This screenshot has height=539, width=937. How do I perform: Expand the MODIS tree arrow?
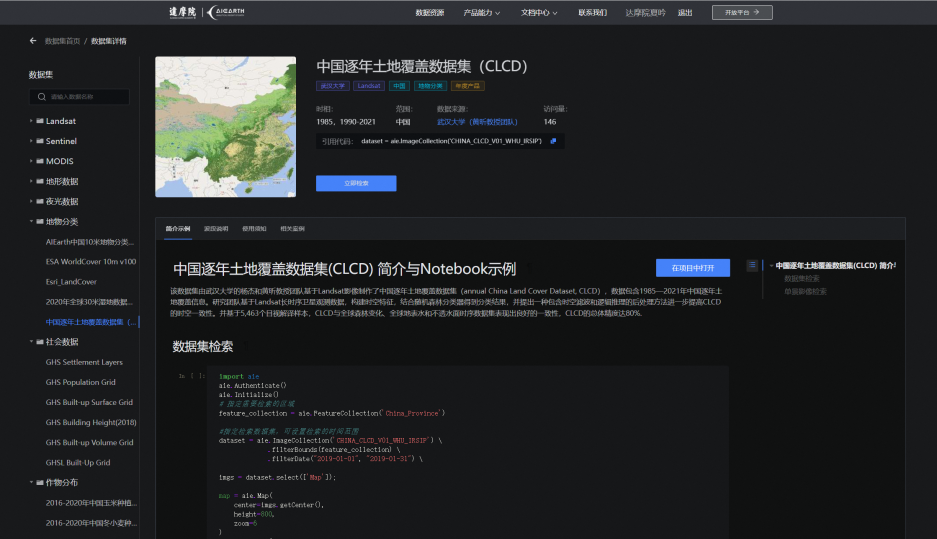(31, 161)
